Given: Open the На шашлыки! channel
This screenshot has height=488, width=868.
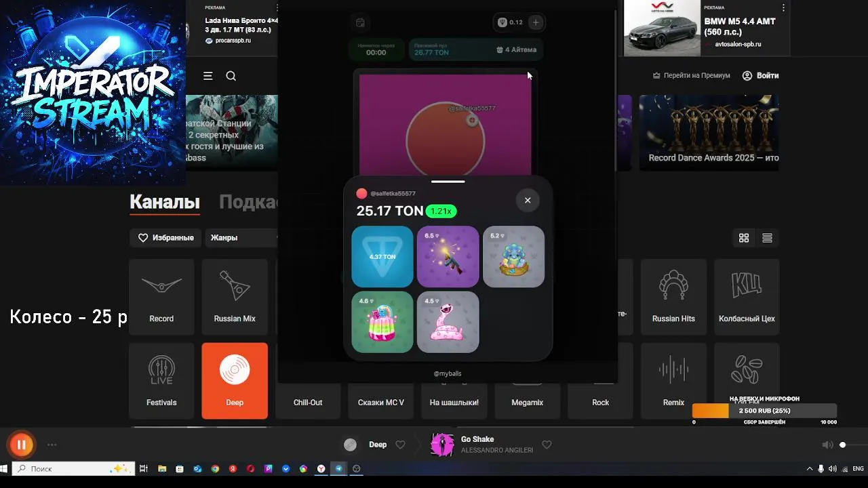Looking at the screenshot, I should (454, 402).
